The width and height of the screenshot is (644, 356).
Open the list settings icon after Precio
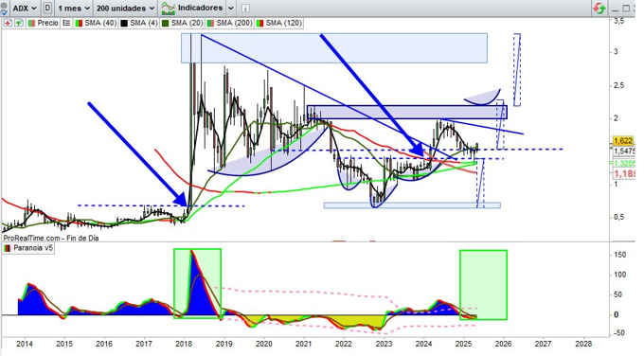click(x=66, y=23)
